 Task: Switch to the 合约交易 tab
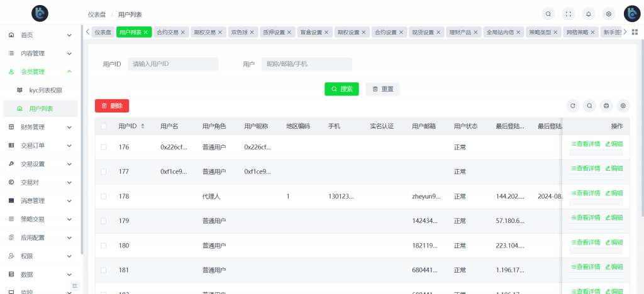click(x=167, y=32)
